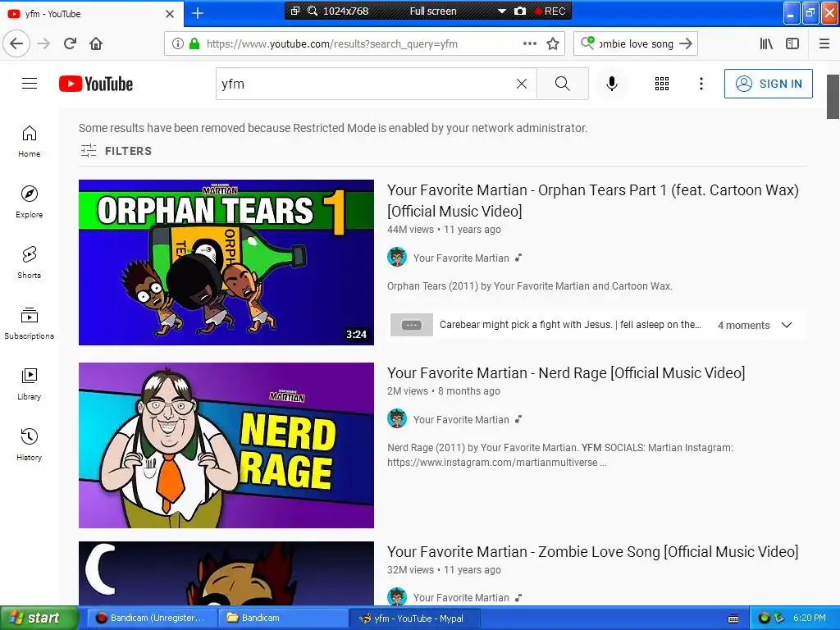This screenshot has width=840, height=630.
Task: Click the YouTube logo
Action: coord(96,84)
